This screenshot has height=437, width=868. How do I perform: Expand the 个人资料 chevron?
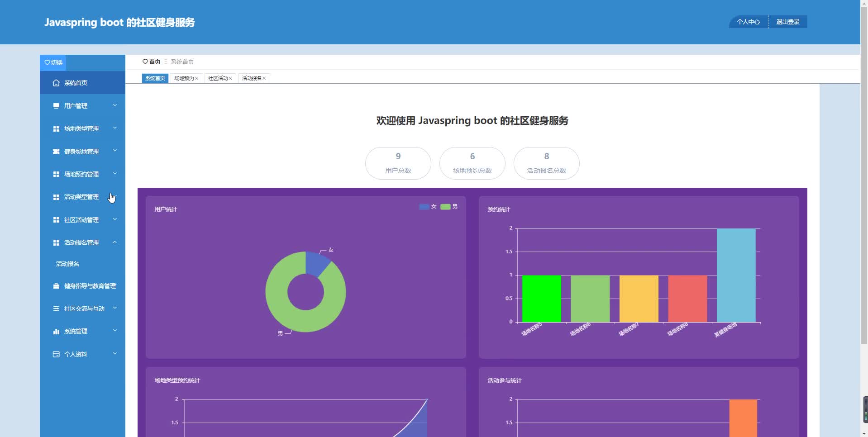coord(115,353)
